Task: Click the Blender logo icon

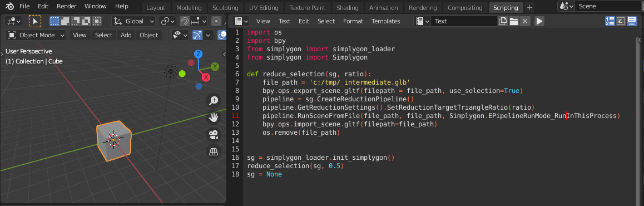Action: pos(10,7)
